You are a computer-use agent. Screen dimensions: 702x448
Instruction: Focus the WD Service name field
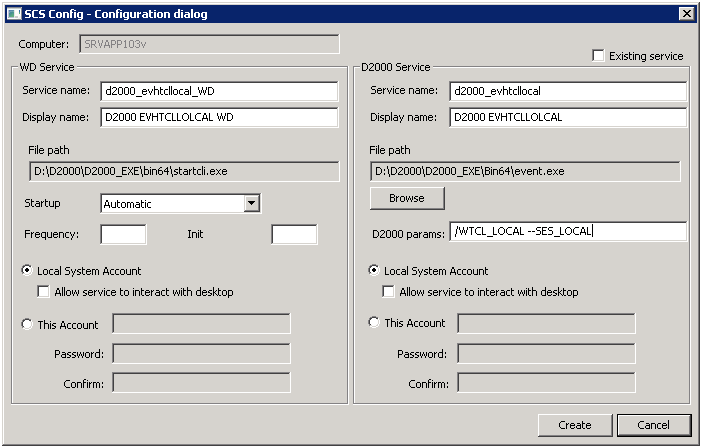click(x=220, y=91)
